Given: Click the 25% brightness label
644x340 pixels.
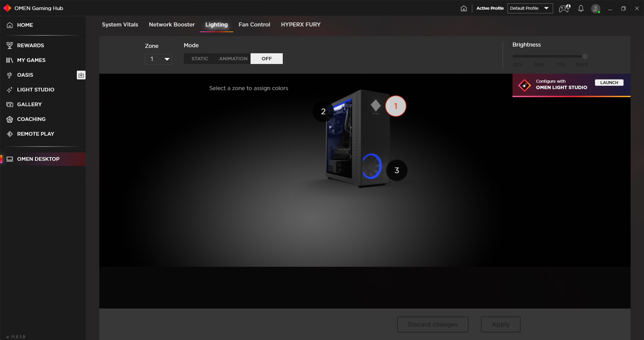Looking at the screenshot, I should [x=518, y=65].
